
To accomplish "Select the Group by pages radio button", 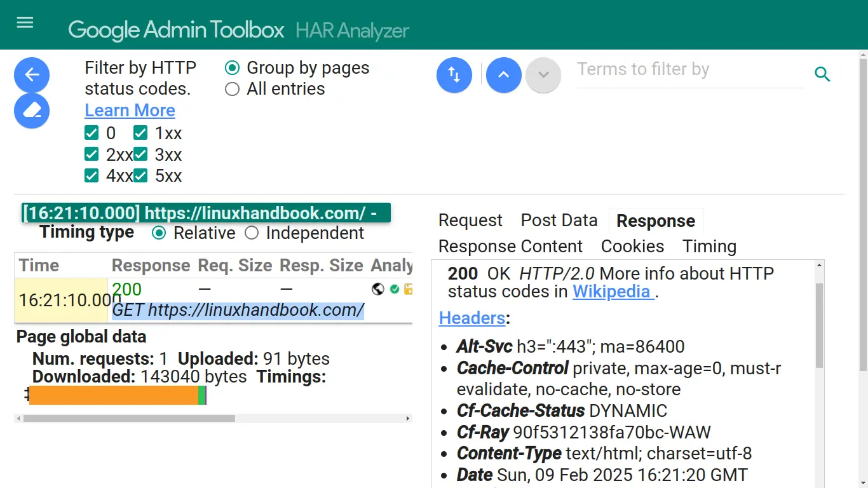I will tap(233, 67).
